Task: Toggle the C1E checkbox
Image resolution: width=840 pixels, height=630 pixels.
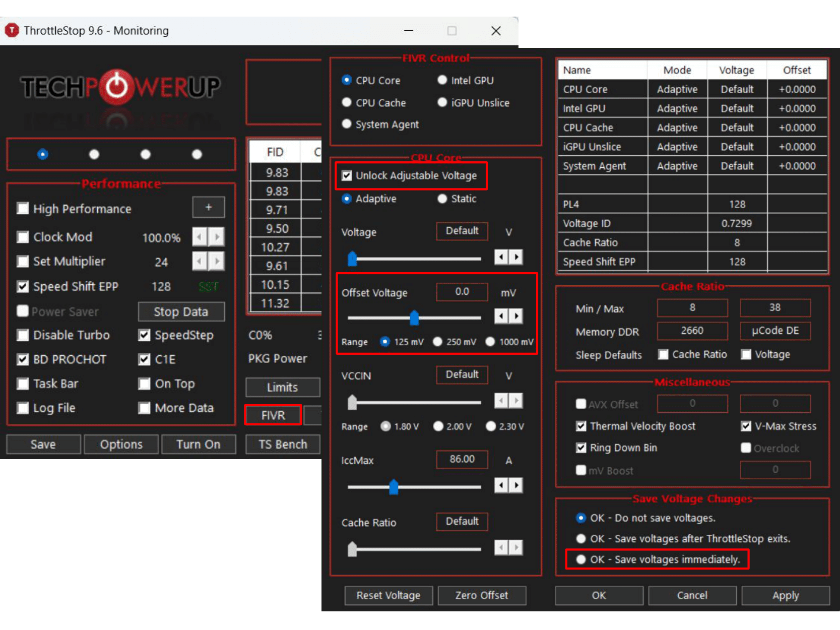Action: click(x=144, y=359)
